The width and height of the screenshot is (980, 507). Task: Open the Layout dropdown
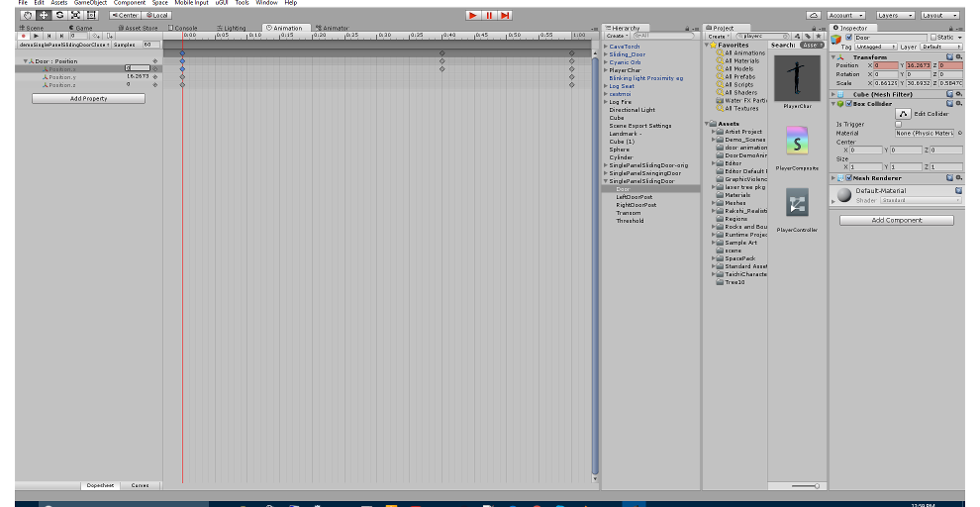tap(939, 15)
